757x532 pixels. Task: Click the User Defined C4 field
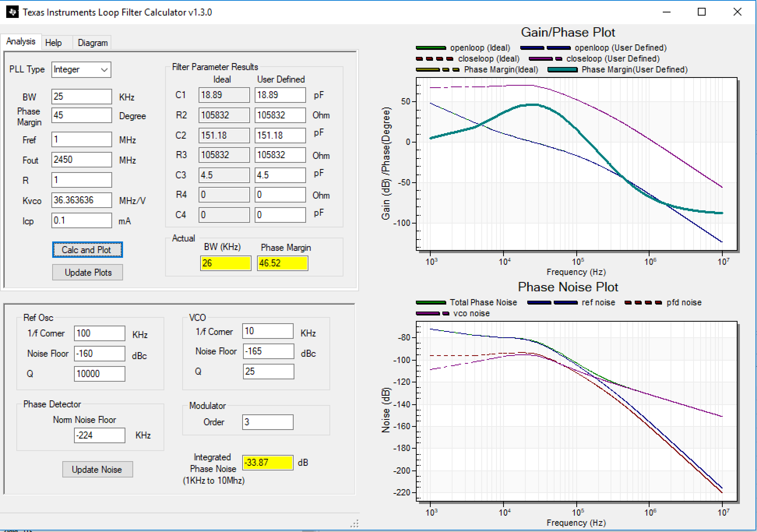coord(280,215)
